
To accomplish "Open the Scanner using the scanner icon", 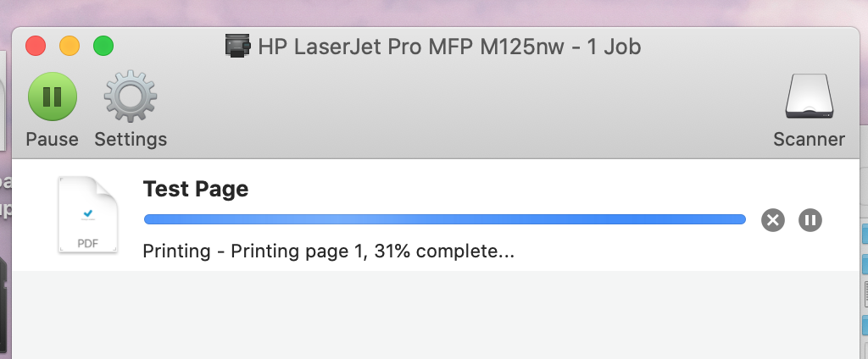I will [x=809, y=97].
